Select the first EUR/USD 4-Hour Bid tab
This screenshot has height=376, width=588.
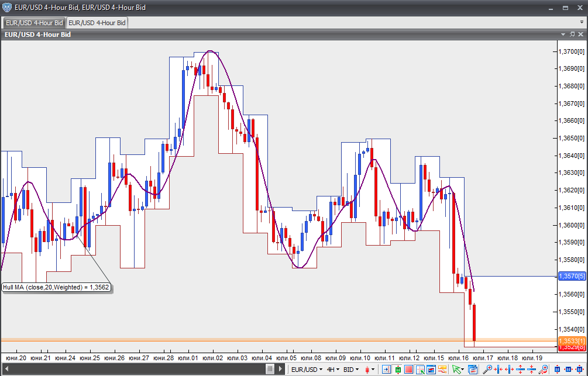(x=34, y=23)
